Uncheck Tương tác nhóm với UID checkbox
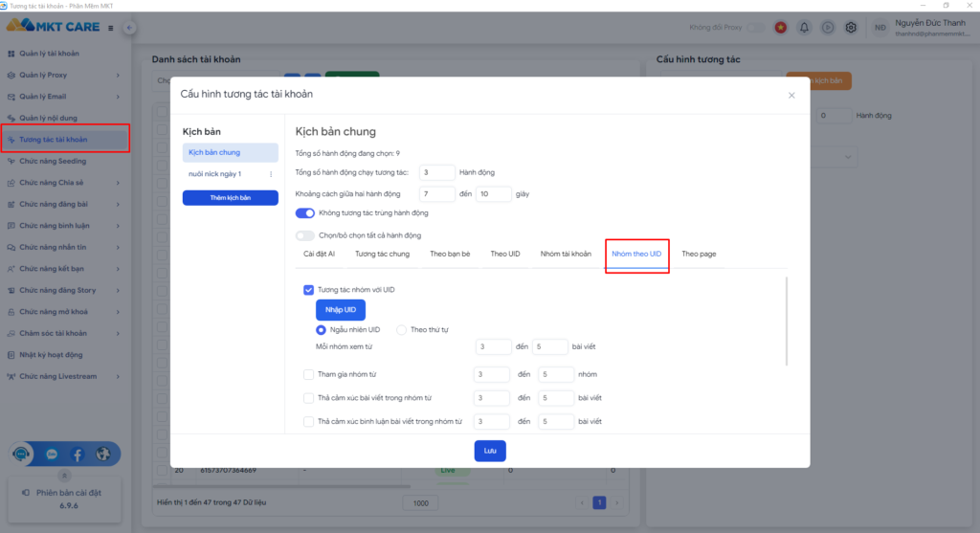Image resolution: width=980 pixels, height=533 pixels. (x=308, y=289)
